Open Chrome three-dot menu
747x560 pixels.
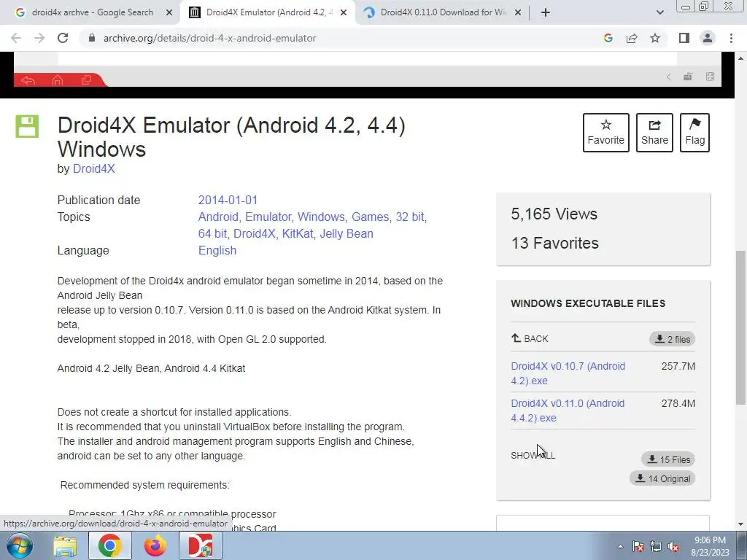[x=731, y=38]
